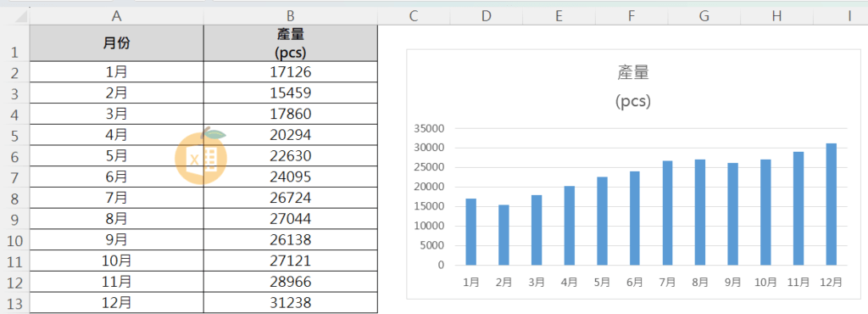Image resolution: width=868 pixels, height=314 pixels.
Task: Click the 9月 cell in column A
Action: point(116,240)
